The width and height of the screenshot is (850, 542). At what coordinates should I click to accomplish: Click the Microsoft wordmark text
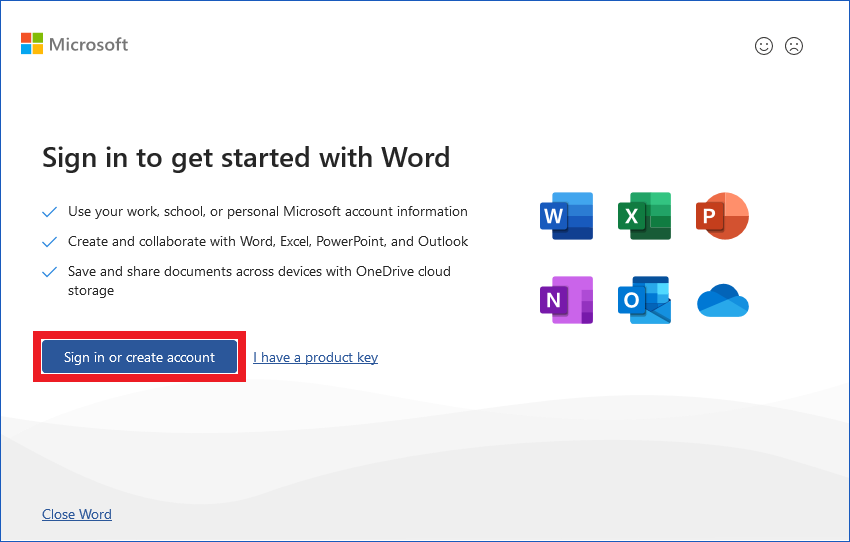(89, 44)
